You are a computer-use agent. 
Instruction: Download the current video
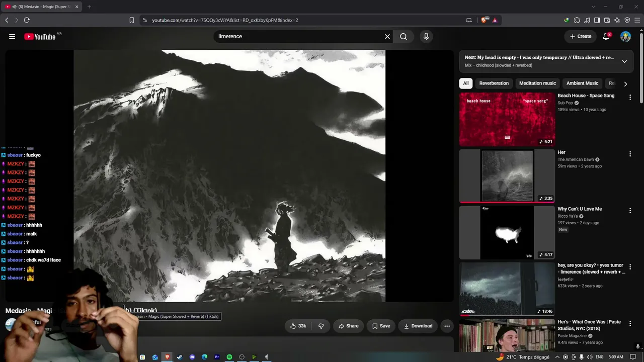[418, 326]
